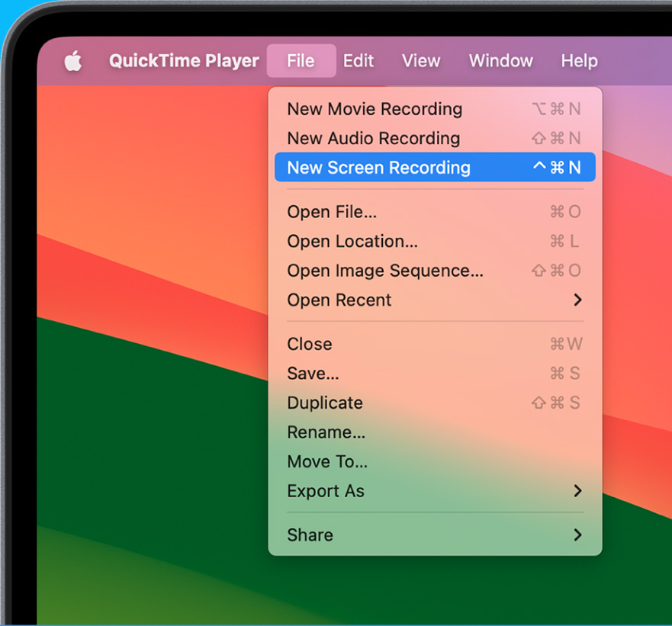The image size is (672, 626).
Task: Expand the Share submenu
Action: (310, 535)
